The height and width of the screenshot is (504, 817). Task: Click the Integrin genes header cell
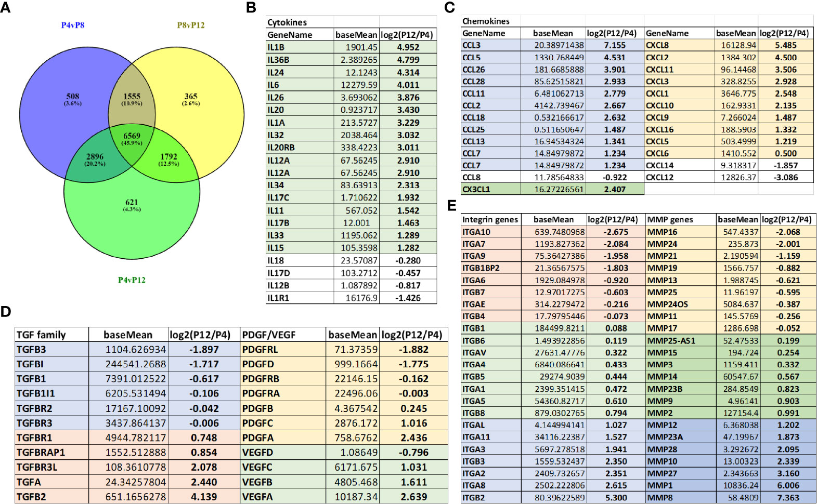tap(491, 219)
